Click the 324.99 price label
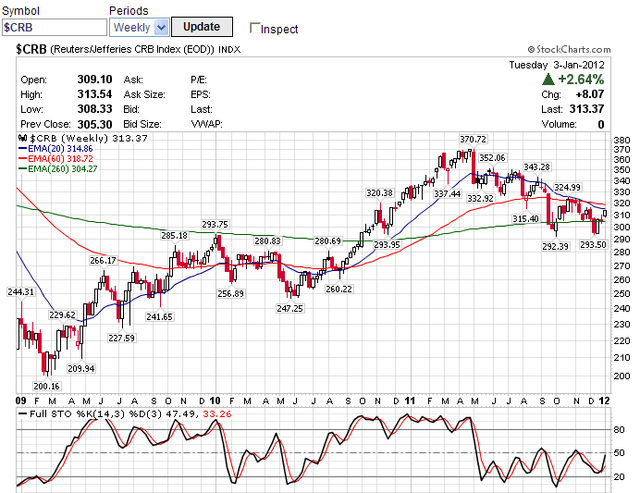The image size is (640, 493). (x=567, y=187)
